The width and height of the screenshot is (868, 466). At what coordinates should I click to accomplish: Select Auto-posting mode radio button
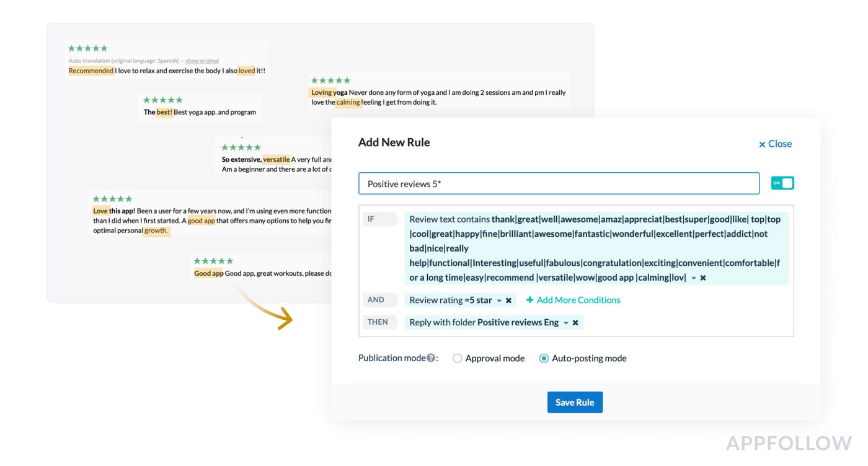click(x=544, y=358)
